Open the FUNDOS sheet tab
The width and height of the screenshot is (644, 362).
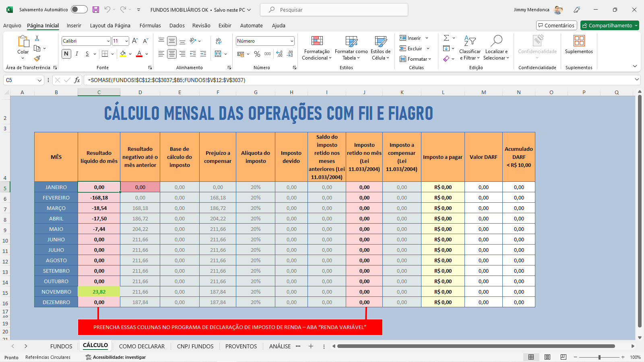tap(61, 346)
